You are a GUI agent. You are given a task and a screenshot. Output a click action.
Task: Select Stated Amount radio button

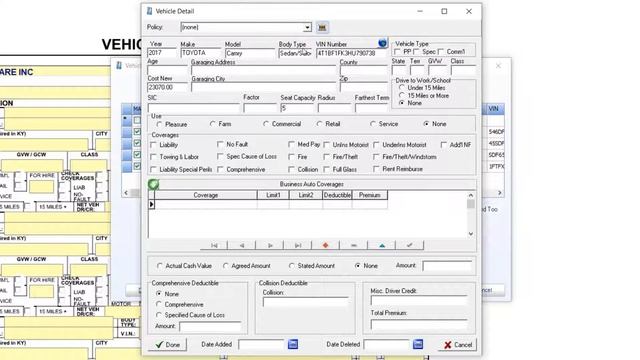[x=291, y=266]
